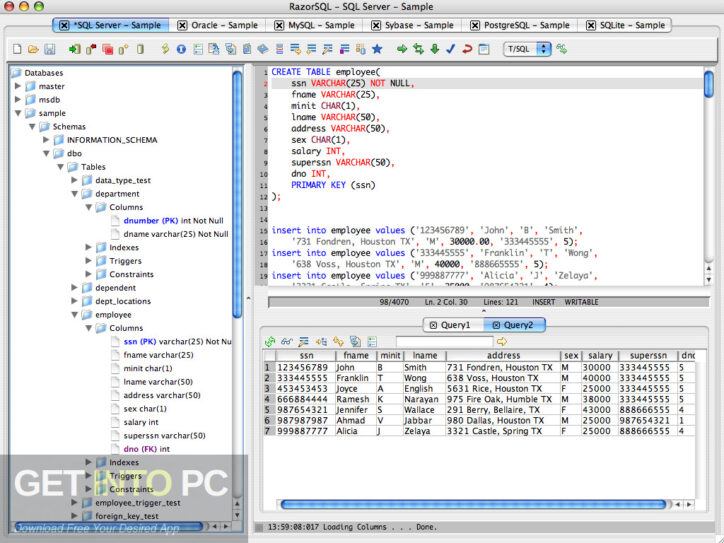Select 'dname varchar(25) Not Null' in tree
The height and width of the screenshot is (543, 724).
pos(175,234)
